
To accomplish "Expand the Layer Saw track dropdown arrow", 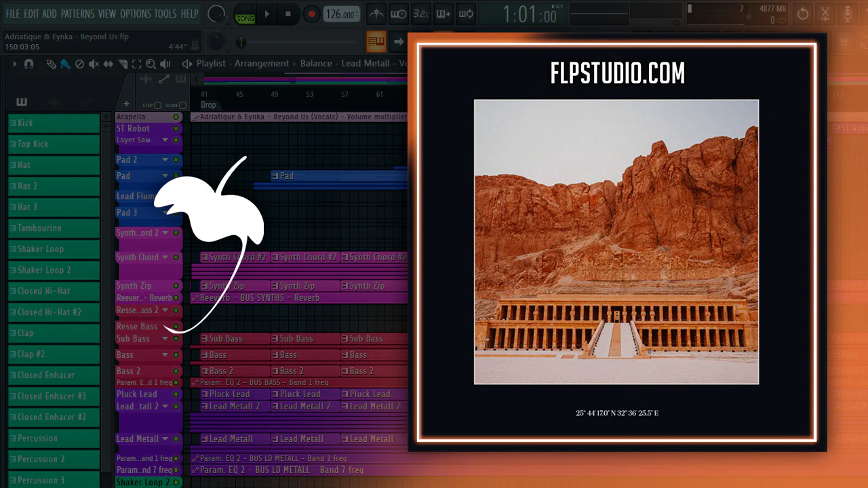I will [165, 140].
